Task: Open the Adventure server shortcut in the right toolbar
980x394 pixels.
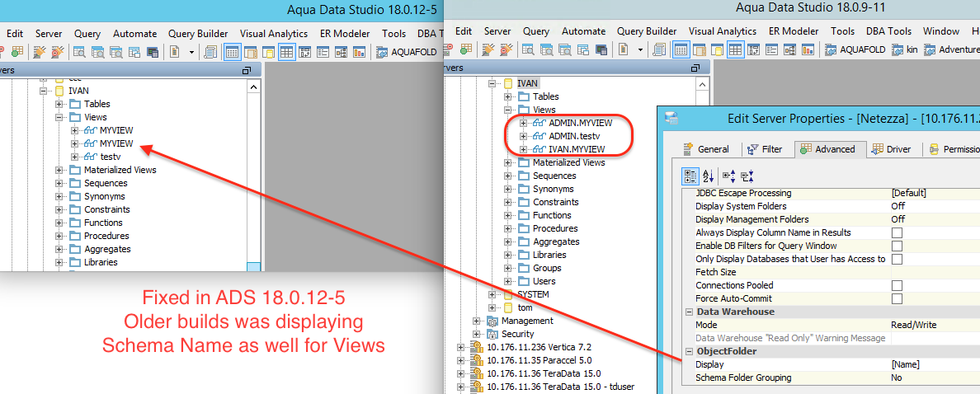Action: 951,50
